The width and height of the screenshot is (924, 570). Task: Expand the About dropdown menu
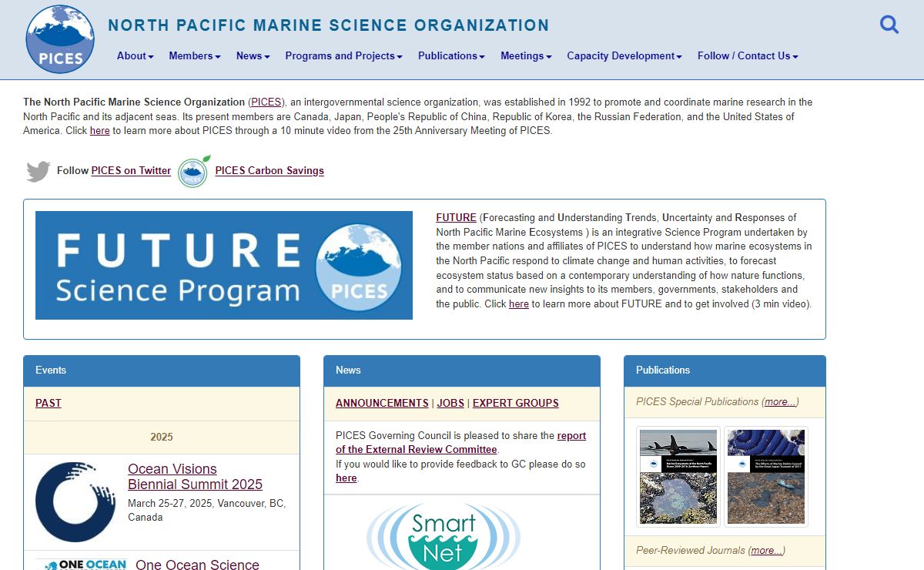tap(136, 55)
